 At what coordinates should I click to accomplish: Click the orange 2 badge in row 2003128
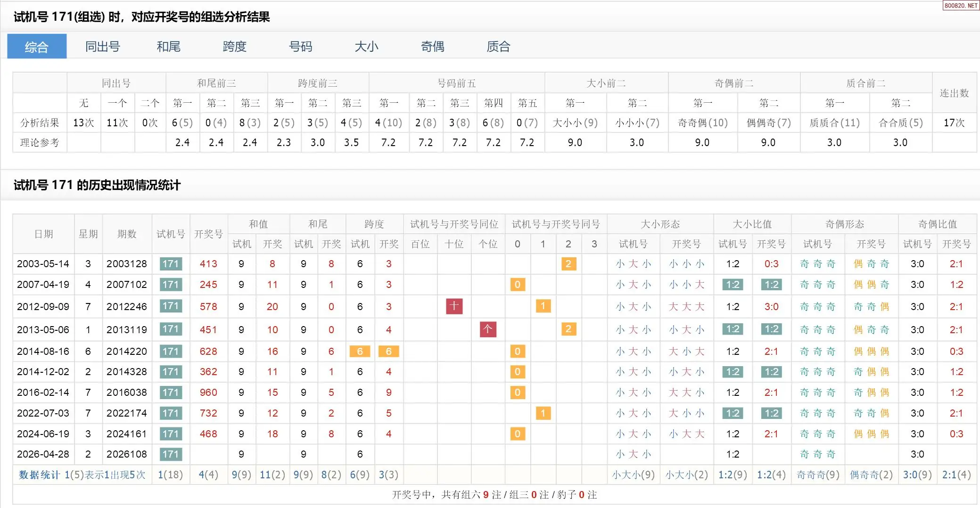[568, 264]
